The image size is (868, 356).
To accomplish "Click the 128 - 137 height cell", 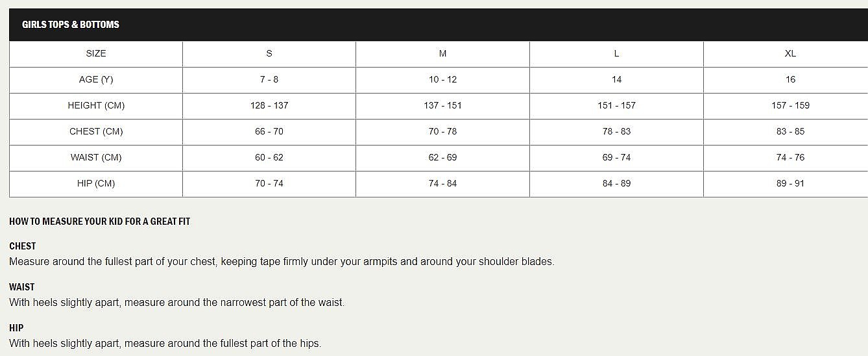I will [269, 105].
